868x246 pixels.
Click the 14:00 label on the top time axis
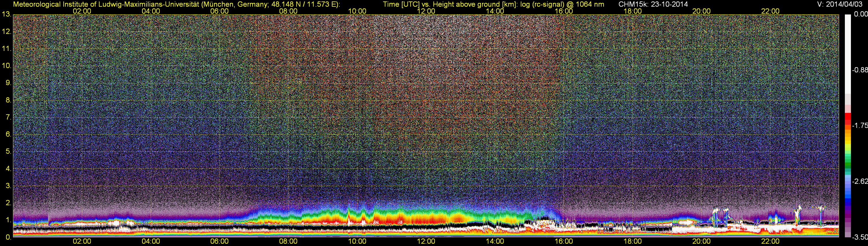495,11
